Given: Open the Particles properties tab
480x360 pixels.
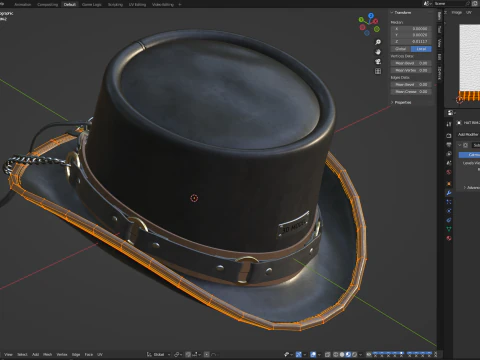Looking at the screenshot, I should (449, 202).
